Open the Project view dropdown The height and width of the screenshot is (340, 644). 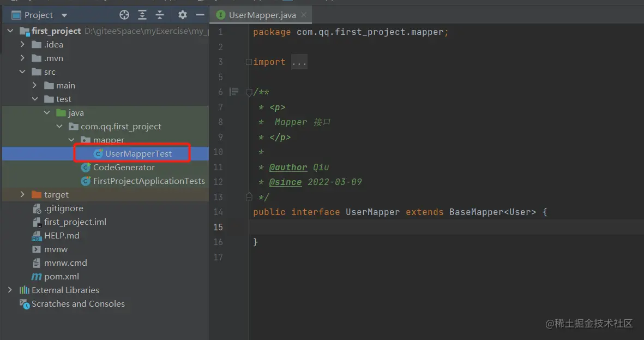64,15
